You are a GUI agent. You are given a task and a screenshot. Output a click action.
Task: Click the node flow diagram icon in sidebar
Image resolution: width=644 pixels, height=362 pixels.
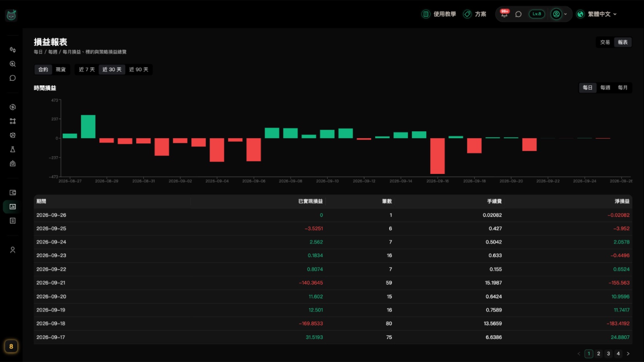[x=12, y=121]
